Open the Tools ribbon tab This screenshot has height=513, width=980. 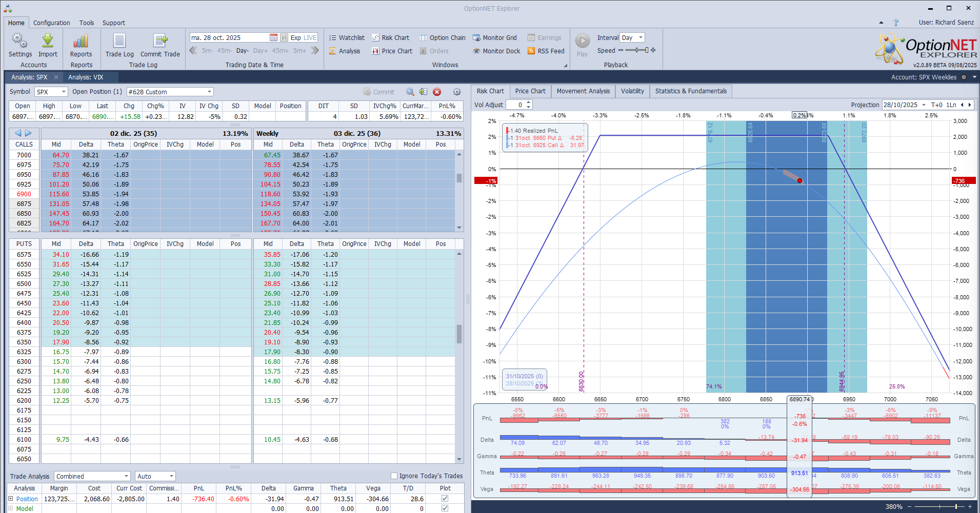click(x=87, y=23)
